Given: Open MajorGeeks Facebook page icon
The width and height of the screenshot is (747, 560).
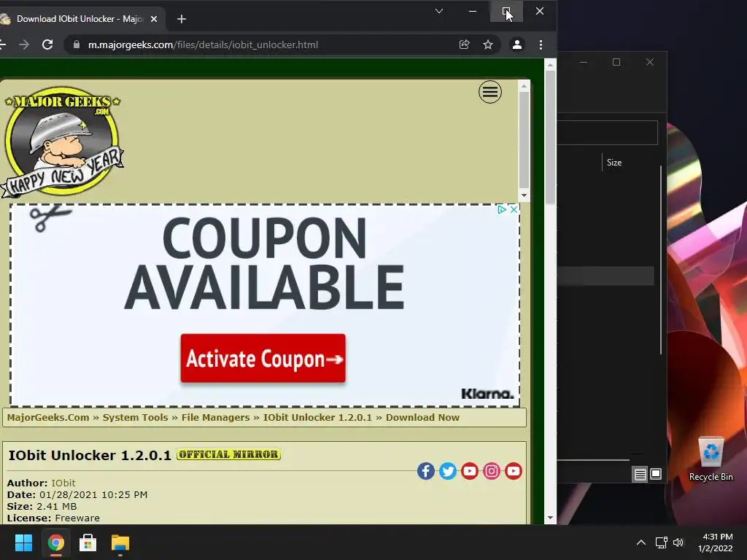Looking at the screenshot, I should [425, 471].
